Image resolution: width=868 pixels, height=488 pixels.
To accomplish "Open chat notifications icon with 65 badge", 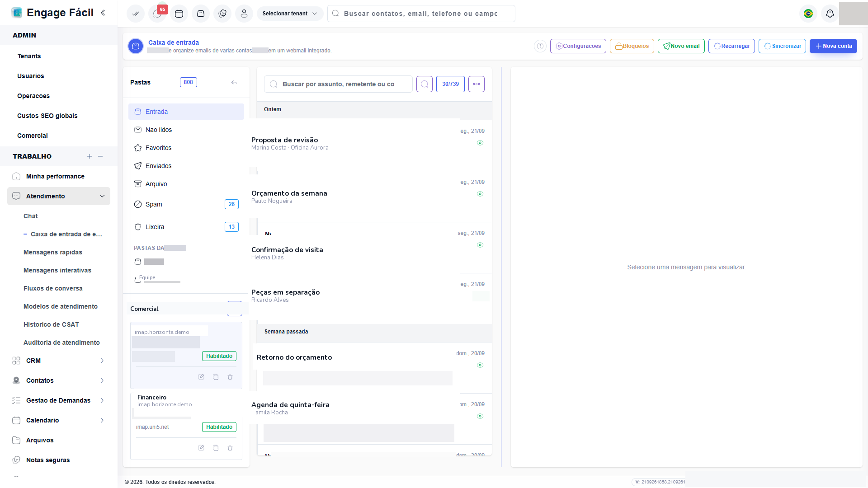I will pos(157,14).
